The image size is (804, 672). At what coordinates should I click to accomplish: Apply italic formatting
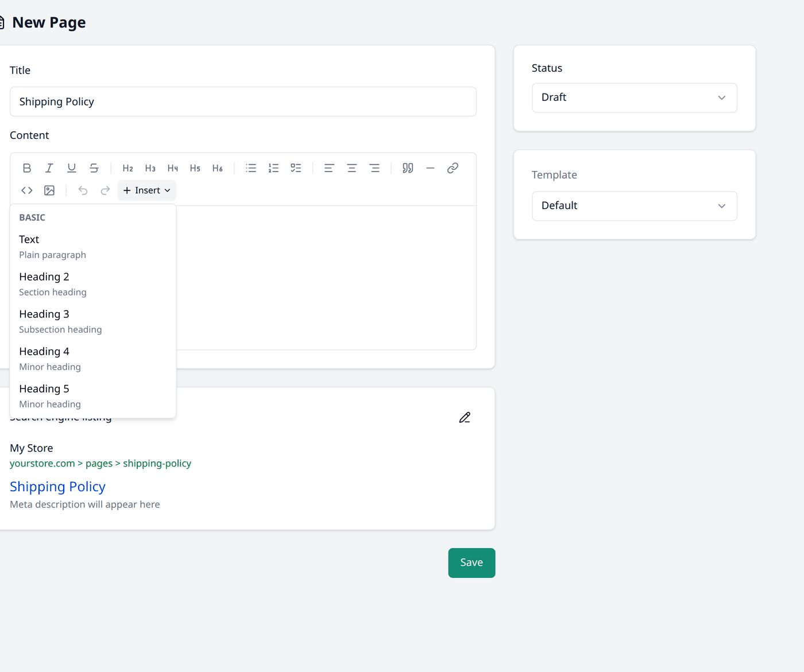coord(49,168)
